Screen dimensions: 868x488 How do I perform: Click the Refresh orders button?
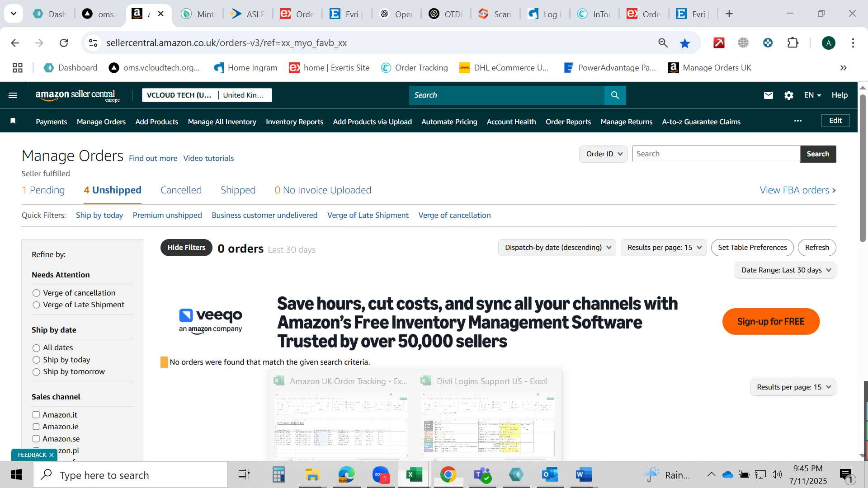817,248
